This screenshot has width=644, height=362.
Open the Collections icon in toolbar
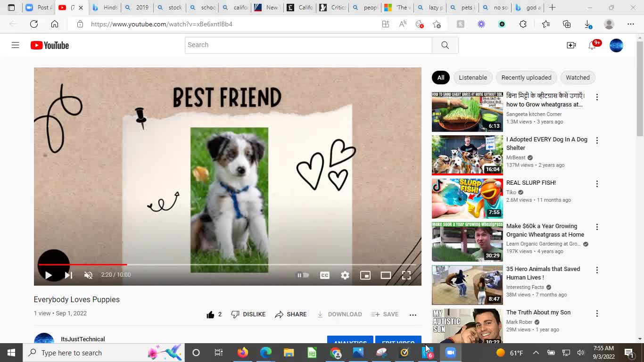click(x=567, y=24)
